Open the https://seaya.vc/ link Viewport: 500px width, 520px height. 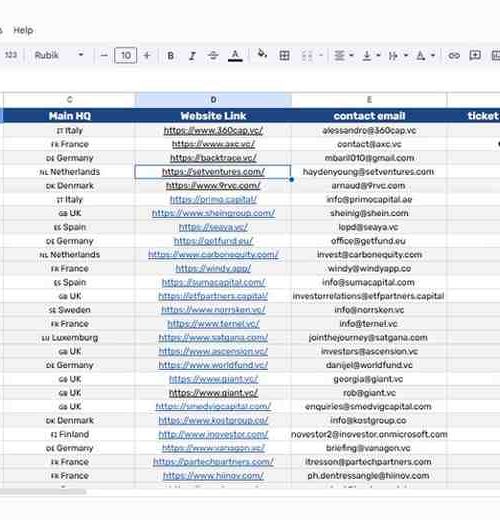[213, 227]
